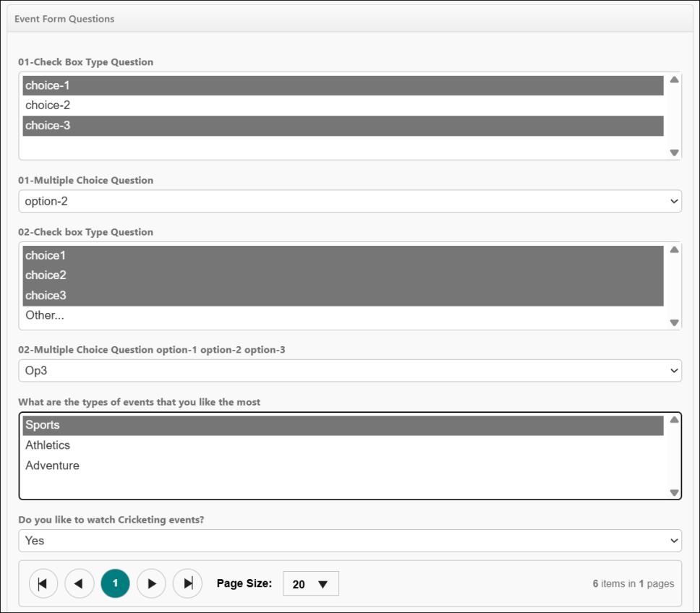
Task: Jump to the last page
Action: click(188, 583)
